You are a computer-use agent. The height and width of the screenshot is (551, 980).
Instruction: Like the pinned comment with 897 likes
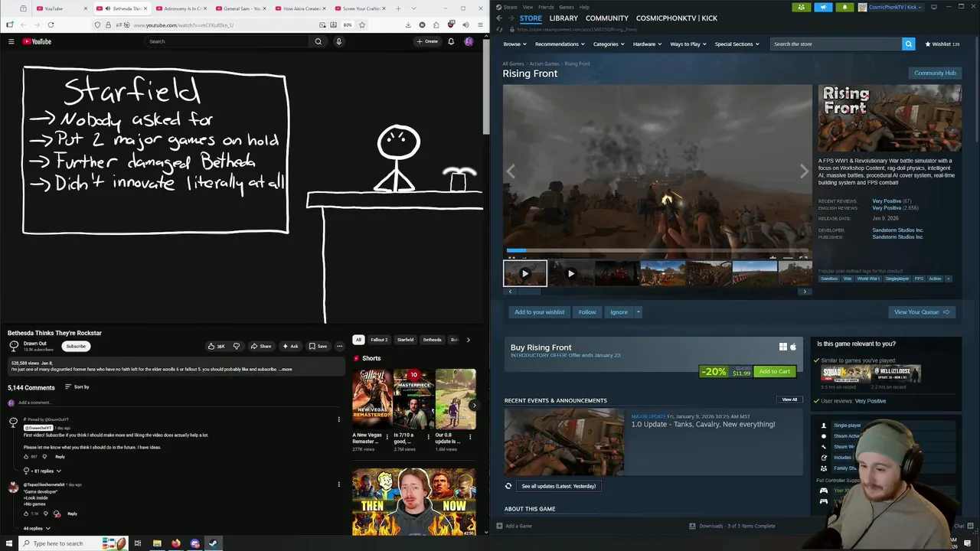26,457
